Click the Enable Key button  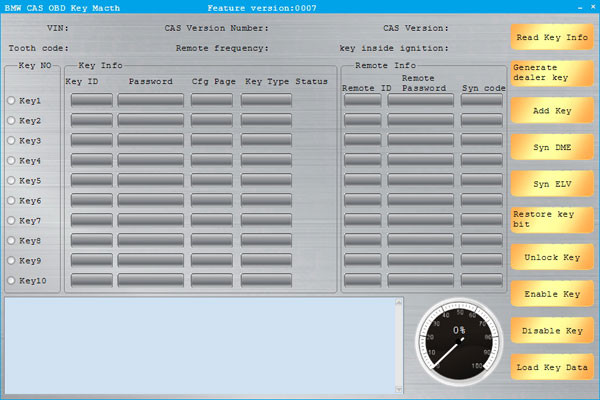552,294
